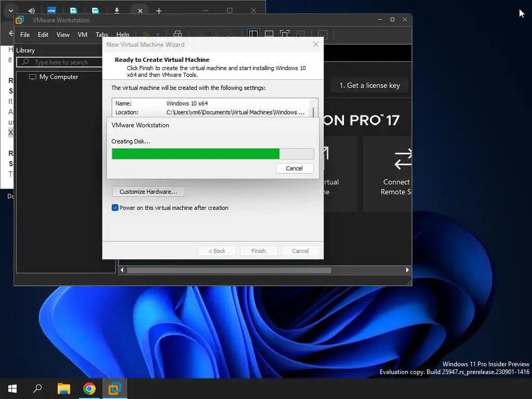Close the active browser tab
This screenshot has width=532, height=399.
pyautogui.click(x=140, y=11)
